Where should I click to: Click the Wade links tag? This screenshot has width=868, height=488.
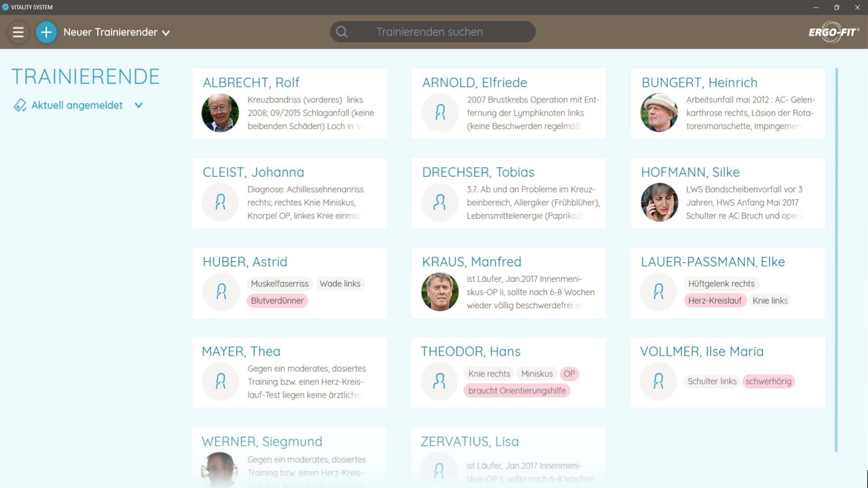[340, 284]
